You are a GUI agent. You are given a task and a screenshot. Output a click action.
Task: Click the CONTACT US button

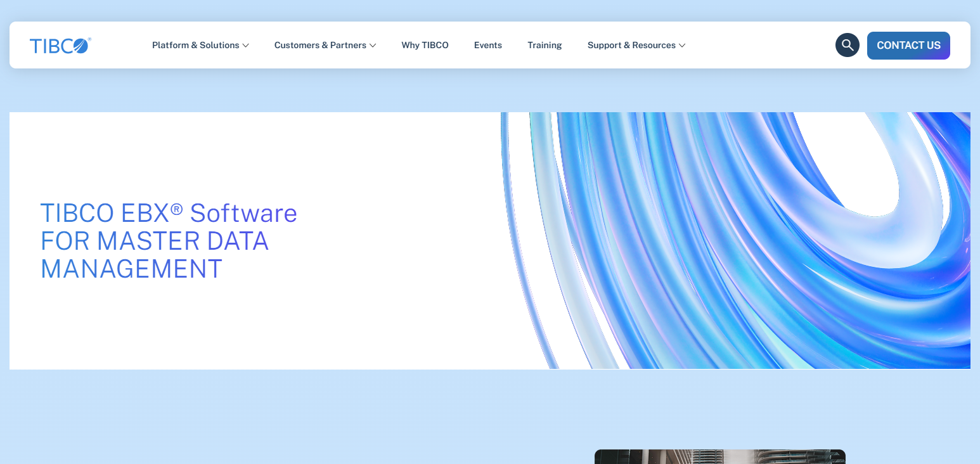coord(908,46)
